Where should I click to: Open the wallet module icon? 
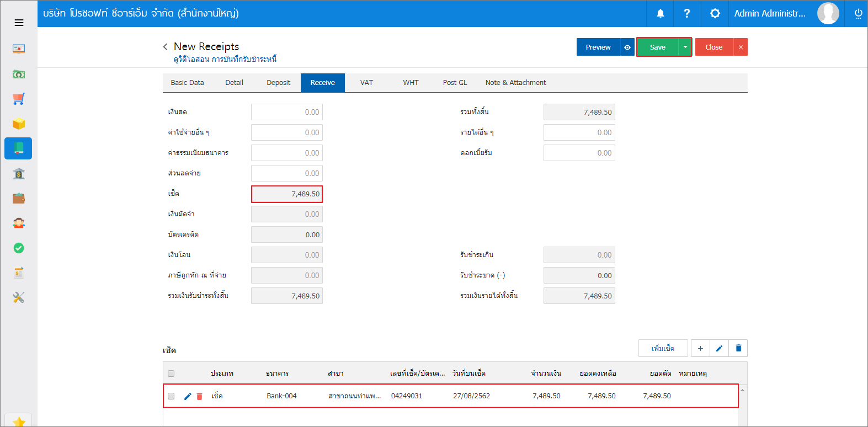coord(19,199)
